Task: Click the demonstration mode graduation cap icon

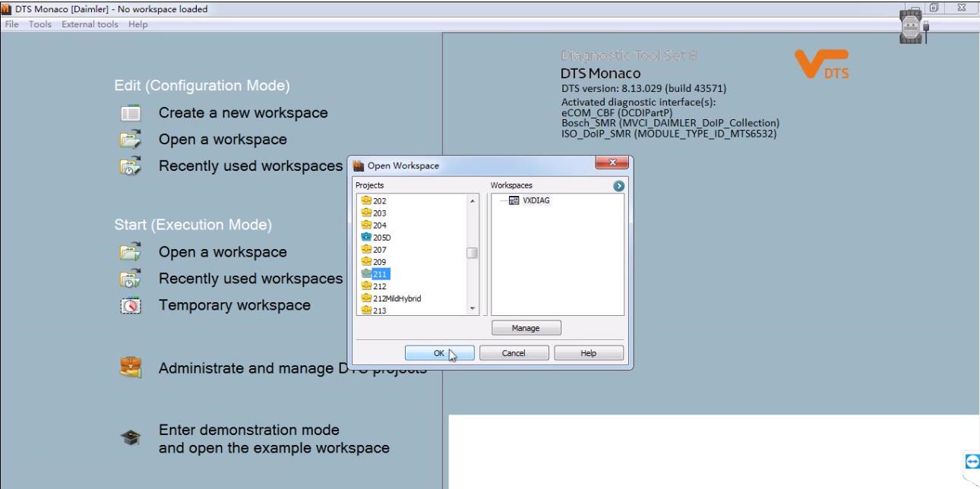Action: 131,439
